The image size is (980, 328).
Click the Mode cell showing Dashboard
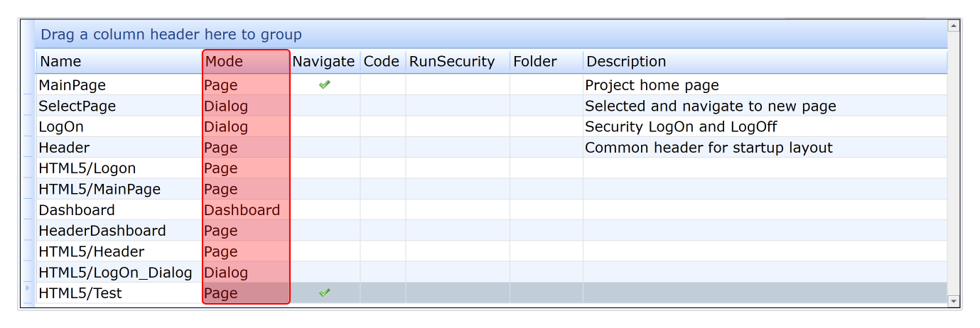[242, 210]
